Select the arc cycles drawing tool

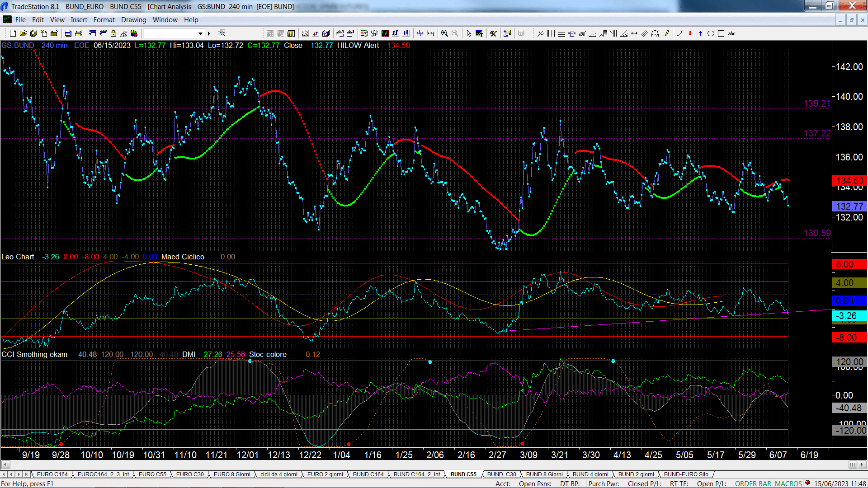click(x=655, y=33)
